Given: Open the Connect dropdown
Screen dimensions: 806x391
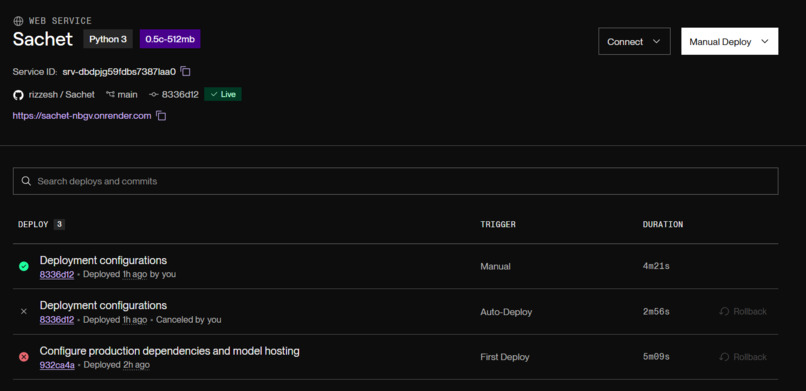Looking at the screenshot, I should [x=634, y=41].
